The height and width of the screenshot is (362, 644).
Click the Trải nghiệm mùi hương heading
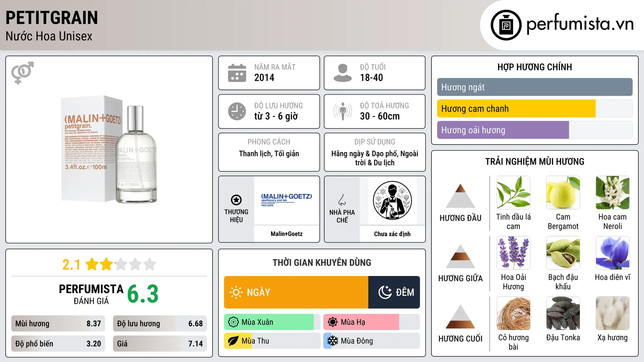point(535,162)
